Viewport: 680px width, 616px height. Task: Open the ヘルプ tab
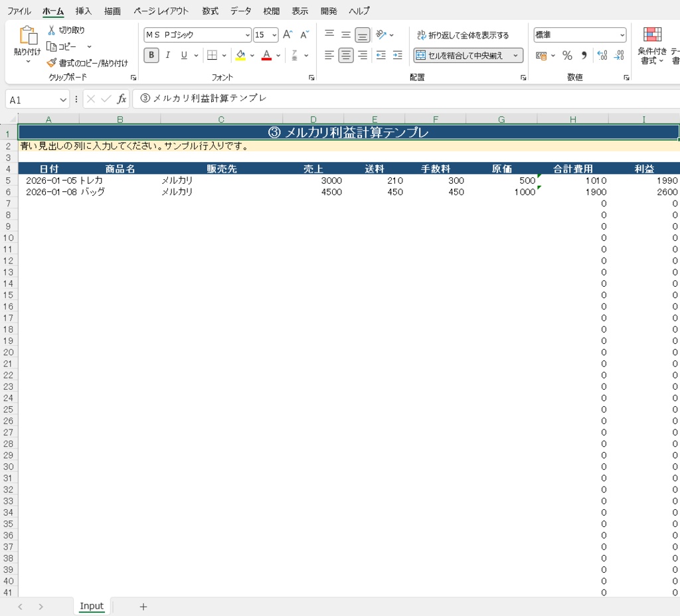click(x=359, y=11)
